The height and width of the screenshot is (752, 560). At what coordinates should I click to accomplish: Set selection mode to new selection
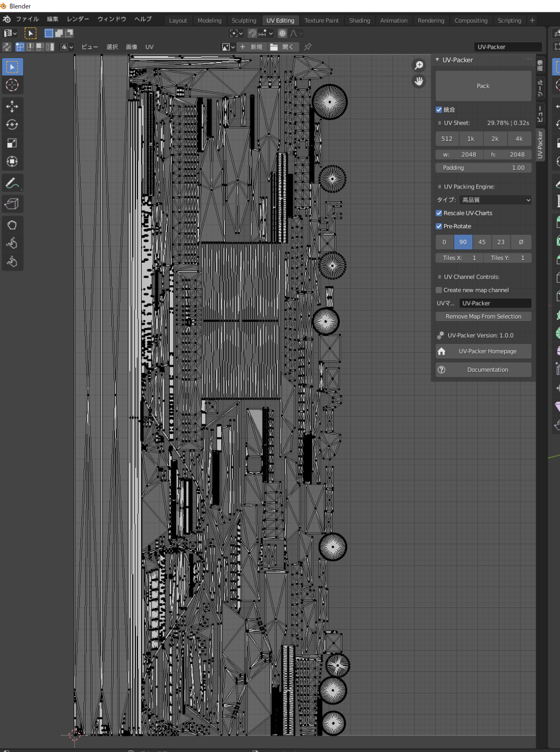pos(49,33)
